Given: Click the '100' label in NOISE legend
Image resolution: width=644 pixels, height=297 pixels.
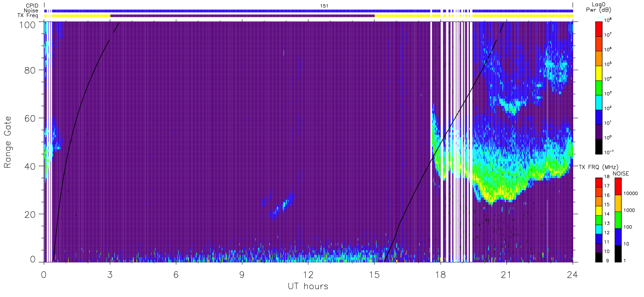Looking at the screenshot, I should (628, 227).
